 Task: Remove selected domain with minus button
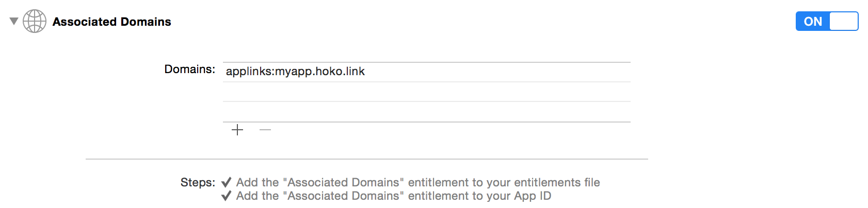click(x=265, y=130)
